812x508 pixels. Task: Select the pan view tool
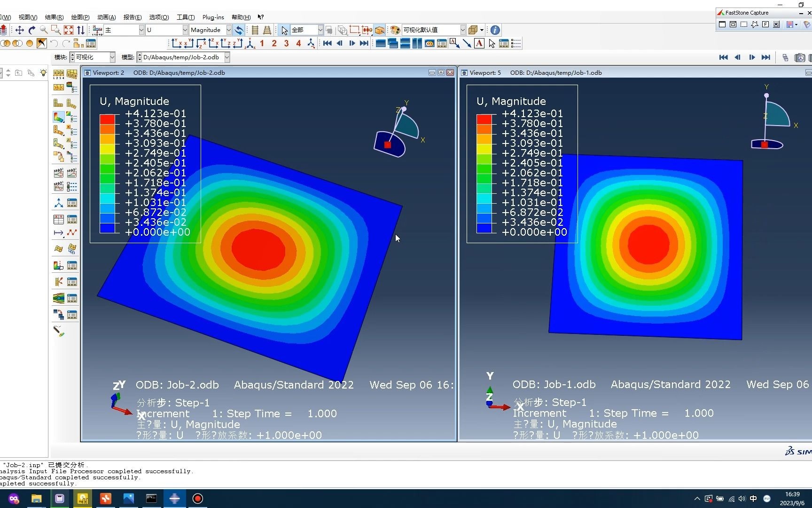tap(19, 30)
